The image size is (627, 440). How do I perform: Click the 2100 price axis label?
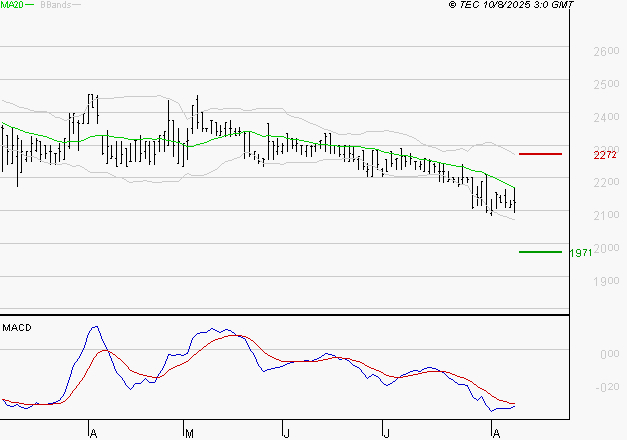click(x=606, y=215)
